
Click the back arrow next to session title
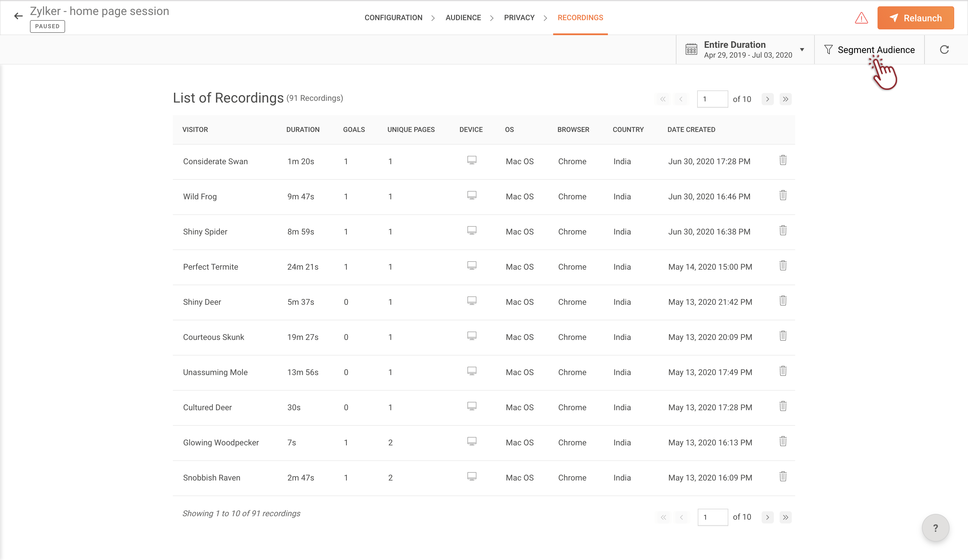(x=18, y=16)
